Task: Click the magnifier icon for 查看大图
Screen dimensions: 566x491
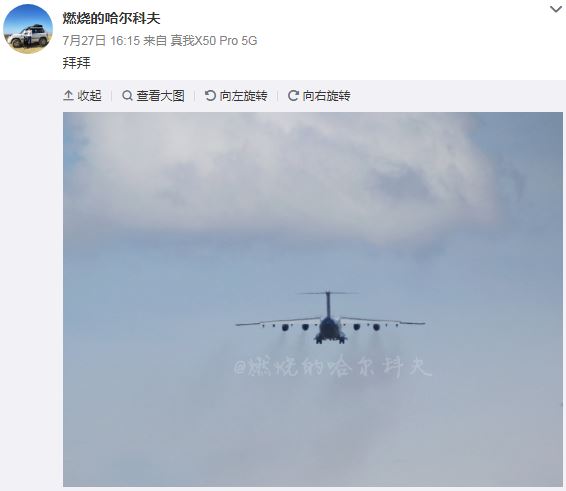Action: coord(127,96)
